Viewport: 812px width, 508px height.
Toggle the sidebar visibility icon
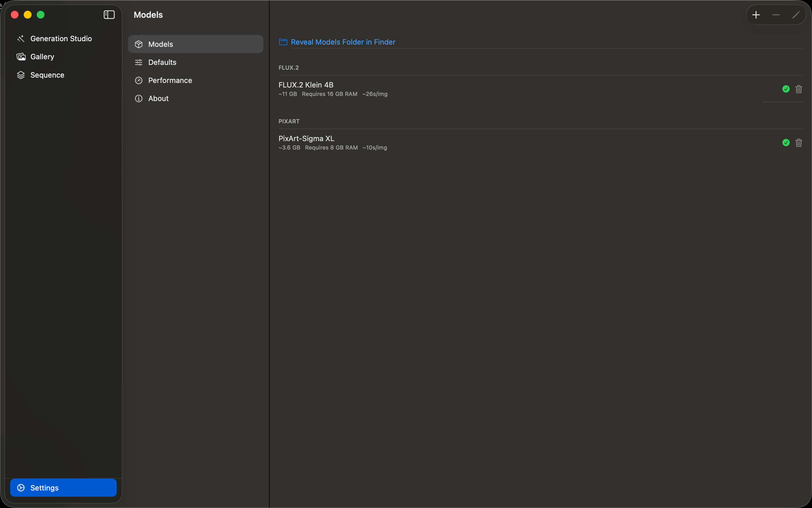coord(109,15)
